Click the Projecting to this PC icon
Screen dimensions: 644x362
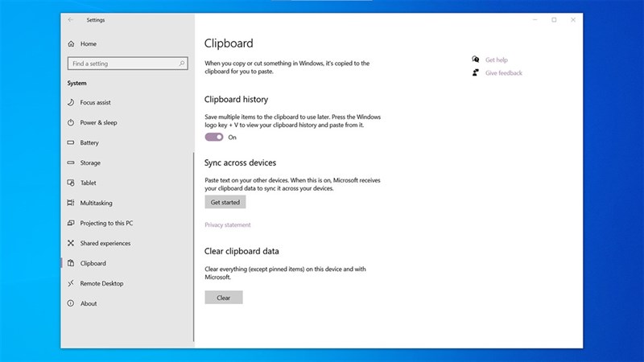click(71, 223)
